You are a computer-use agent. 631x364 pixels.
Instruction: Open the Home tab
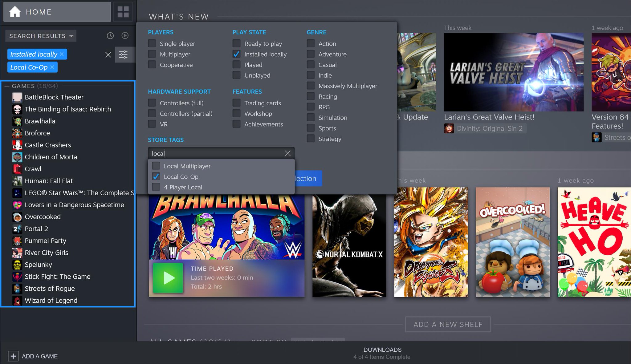pos(57,12)
